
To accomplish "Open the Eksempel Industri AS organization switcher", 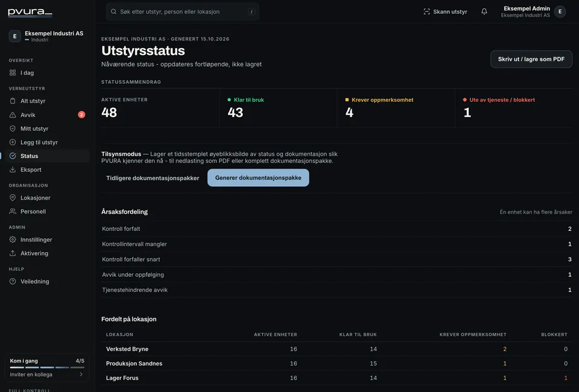I will point(47,36).
